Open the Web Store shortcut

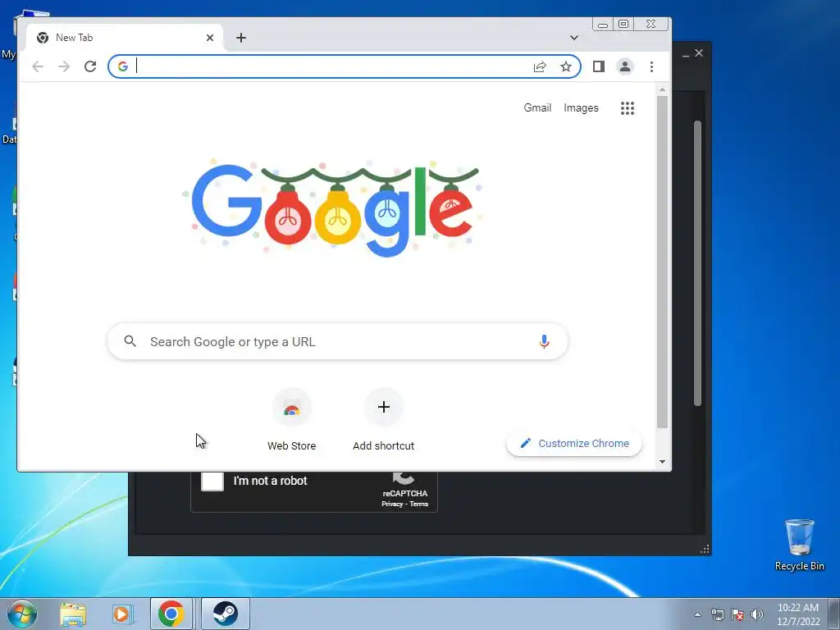point(292,419)
